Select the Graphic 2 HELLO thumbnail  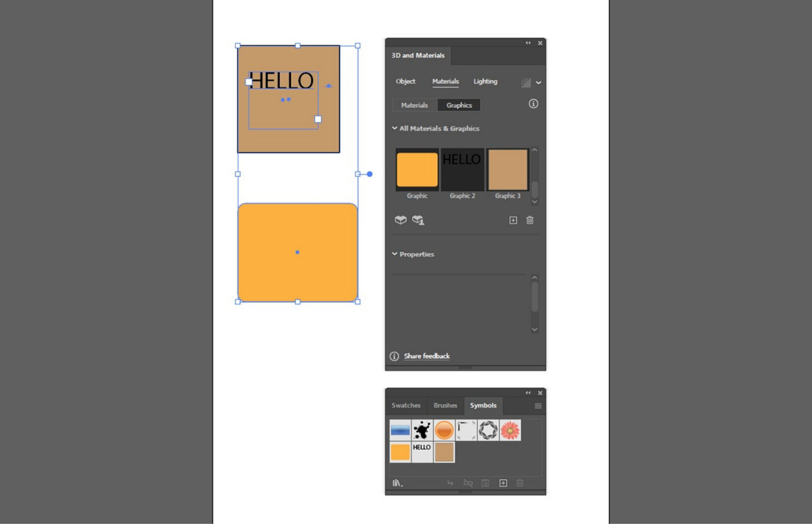click(x=462, y=169)
